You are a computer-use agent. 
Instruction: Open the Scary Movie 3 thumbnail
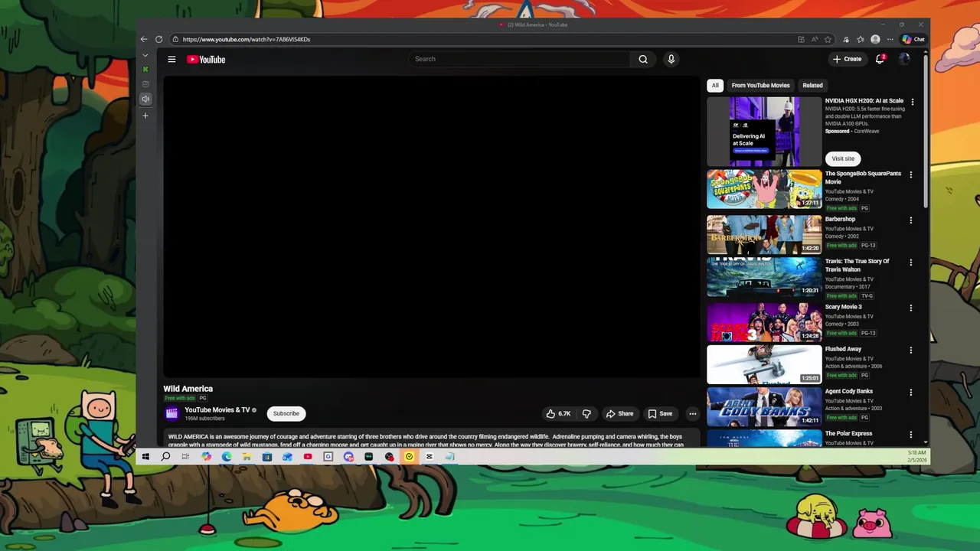click(x=764, y=322)
